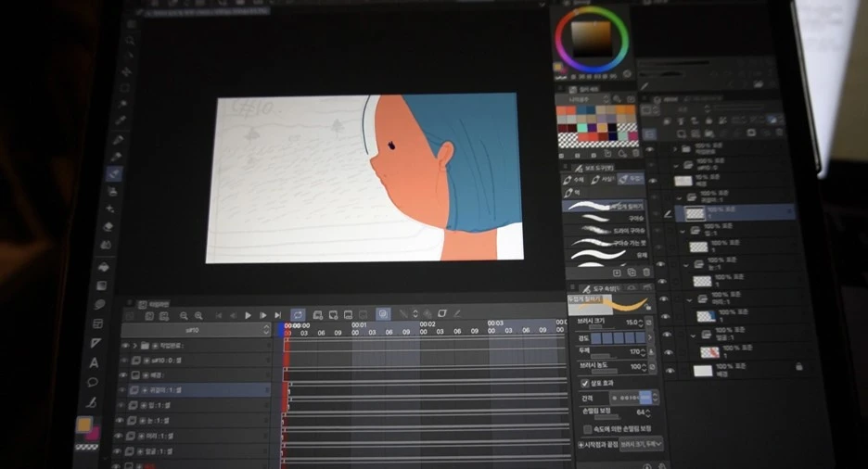Click the 00:02 mark on timeline ruler
Viewport: 868px width, 469px height.
coord(427,324)
